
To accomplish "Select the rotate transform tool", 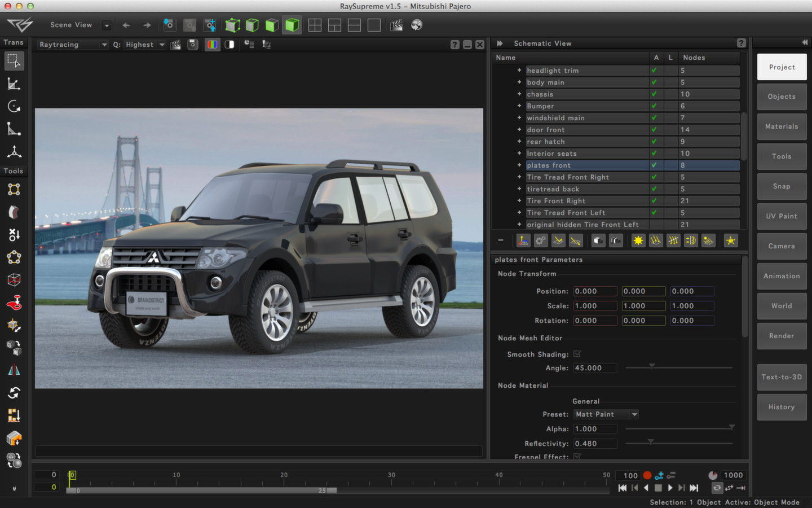I will click(x=14, y=106).
